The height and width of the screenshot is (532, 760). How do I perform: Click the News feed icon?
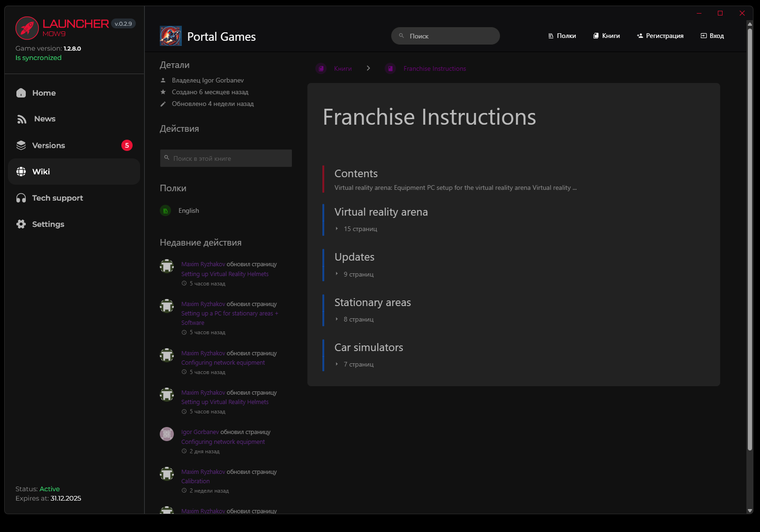[x=22, y=119]
